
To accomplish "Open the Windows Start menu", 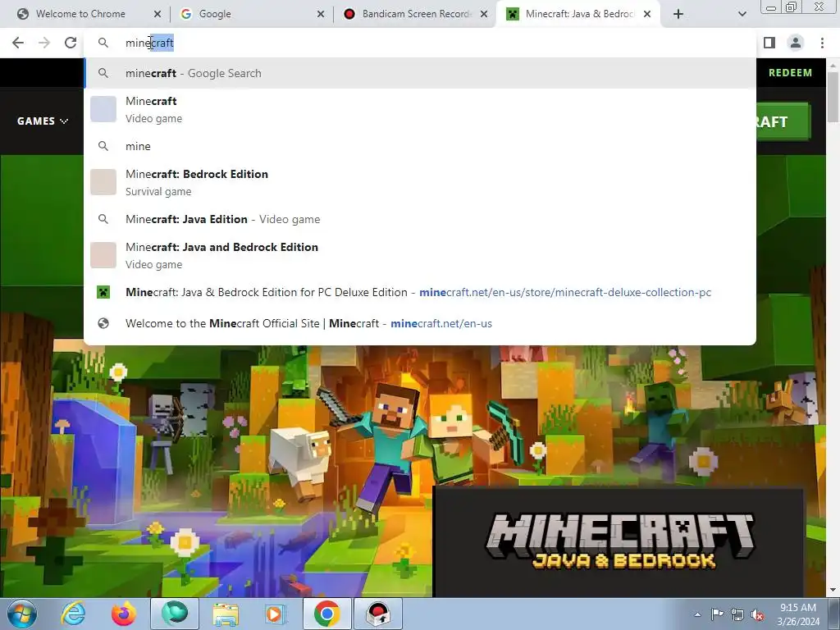I will click(x=22, y=614).
